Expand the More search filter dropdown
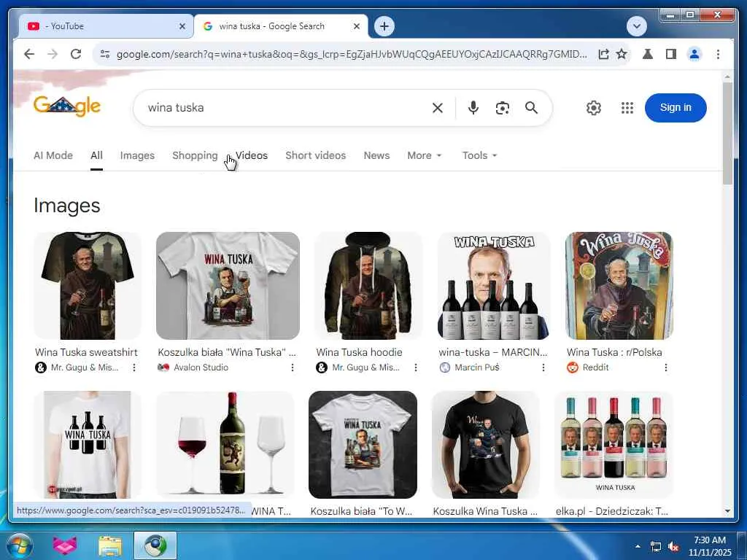The height and width of the screenshot is (560, 747). [425, 156]
